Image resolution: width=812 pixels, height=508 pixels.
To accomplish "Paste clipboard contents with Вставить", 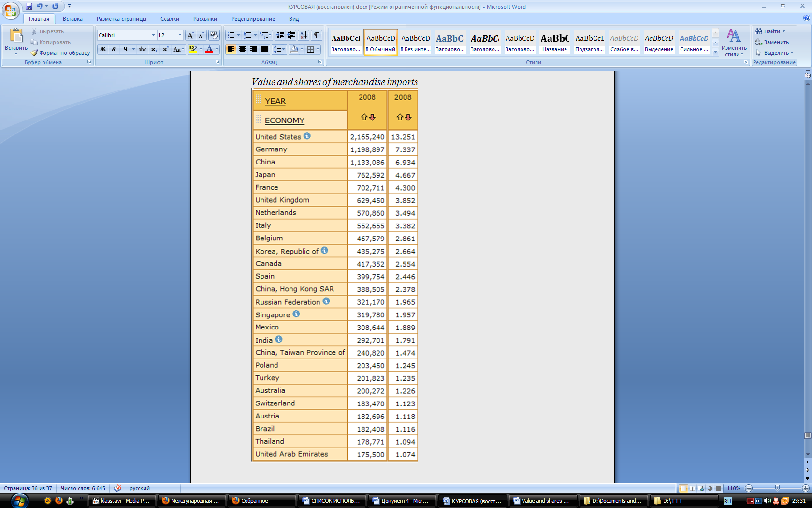I will [x=16, y=42].
